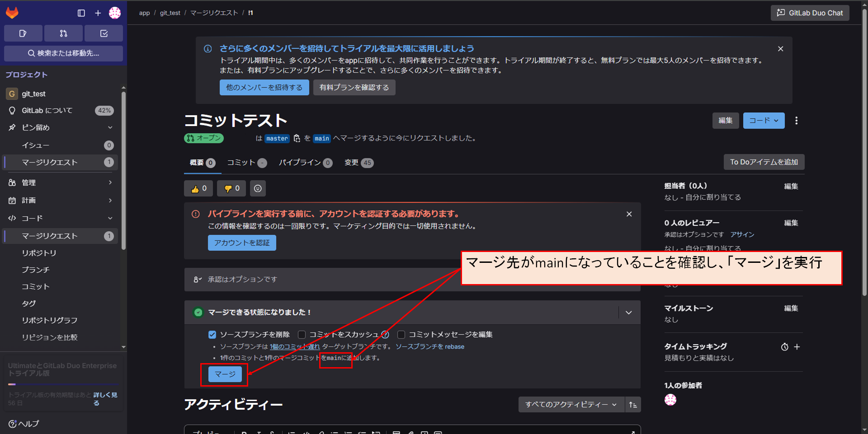Open the コード dropdown

(x=764, y=121)
